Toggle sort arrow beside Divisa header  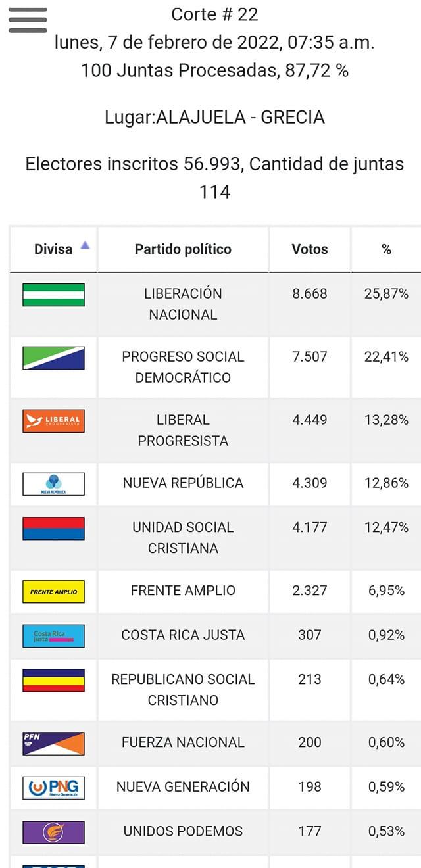[85, 246]
